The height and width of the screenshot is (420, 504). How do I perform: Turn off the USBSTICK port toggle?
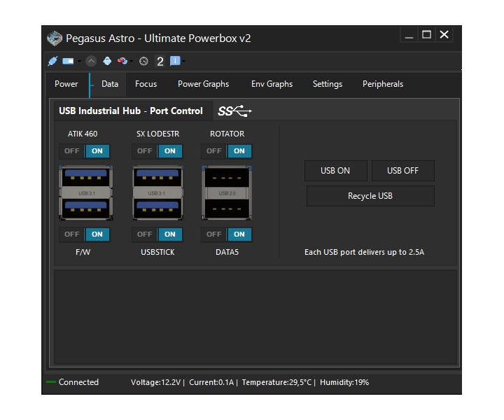tap(145, 234)
